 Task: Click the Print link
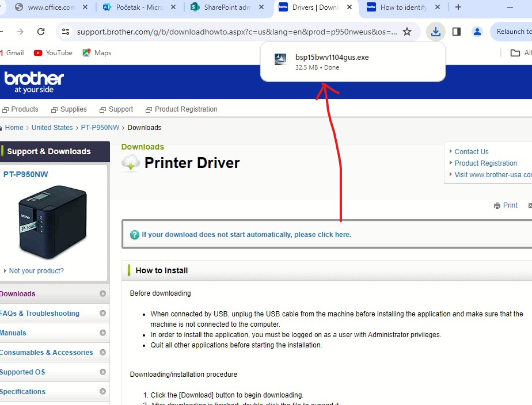(x=510, y=205)
